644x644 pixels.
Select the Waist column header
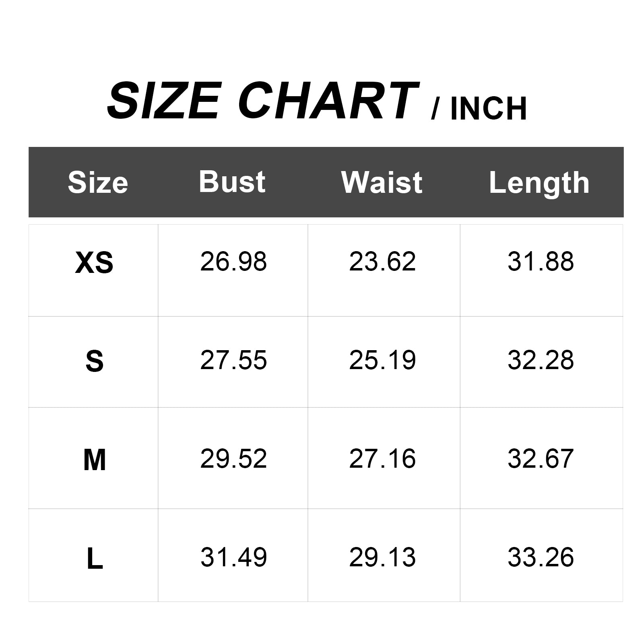[x=382, y=182]
